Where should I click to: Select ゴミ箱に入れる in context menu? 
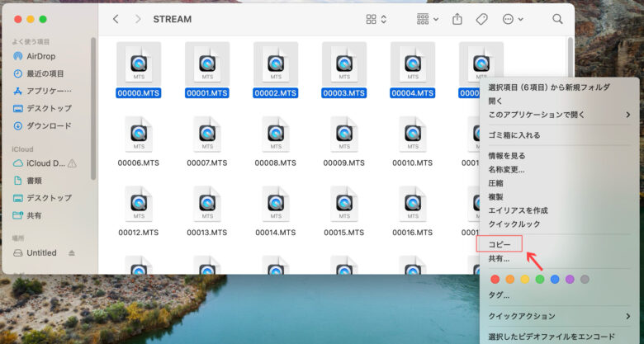(x=514, y=134)
